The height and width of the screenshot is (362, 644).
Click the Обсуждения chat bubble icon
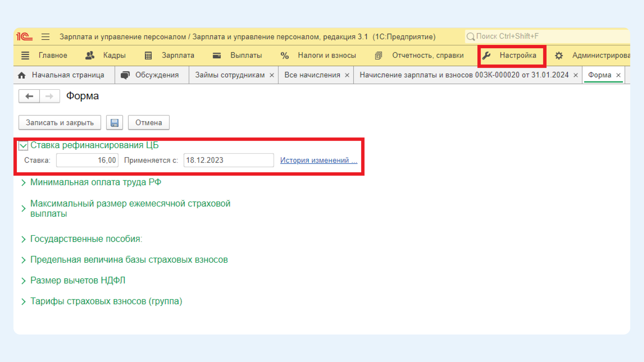point(125,75)
